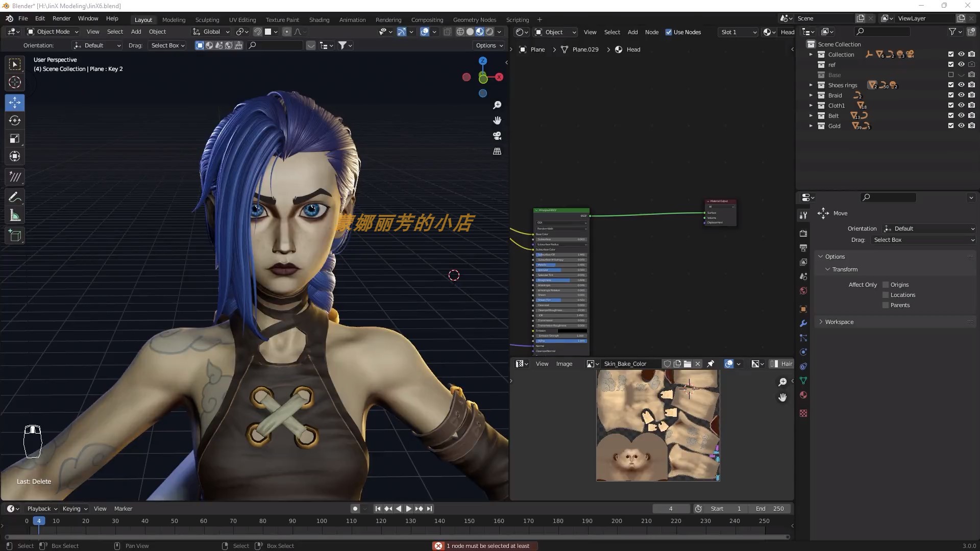Click the viewport pan hand icon

(x=497, y=120)
